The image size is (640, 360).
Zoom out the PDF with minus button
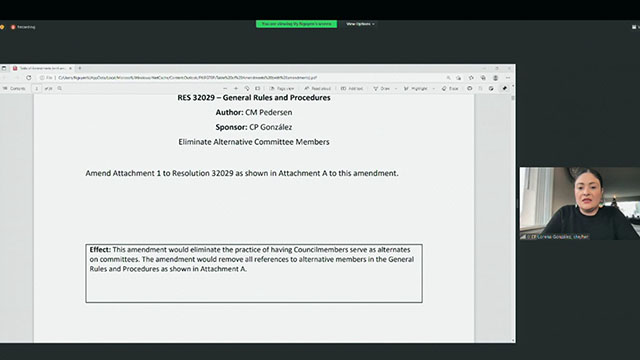pos(225,89)
